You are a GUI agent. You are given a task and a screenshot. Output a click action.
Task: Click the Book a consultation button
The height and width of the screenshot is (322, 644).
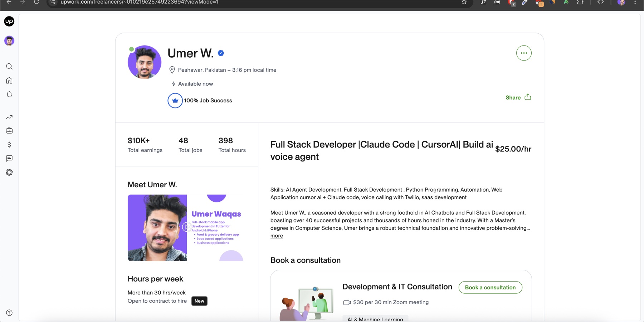490,287
